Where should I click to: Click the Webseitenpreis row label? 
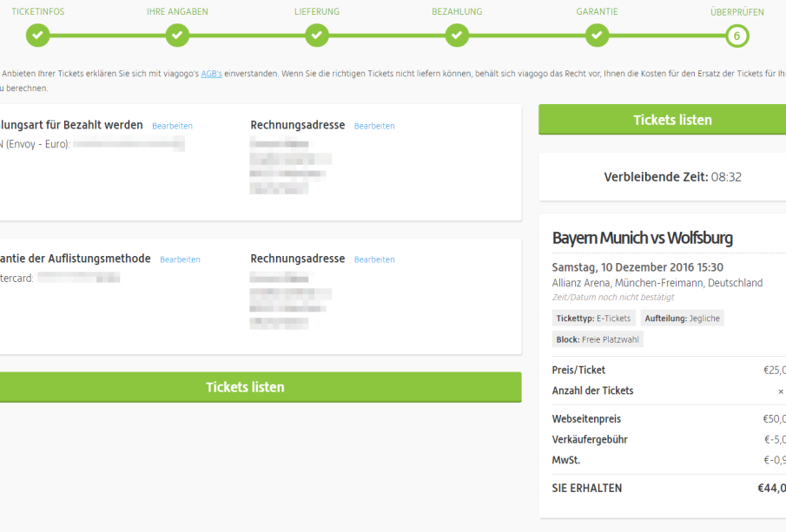click(x=586, y=419)
